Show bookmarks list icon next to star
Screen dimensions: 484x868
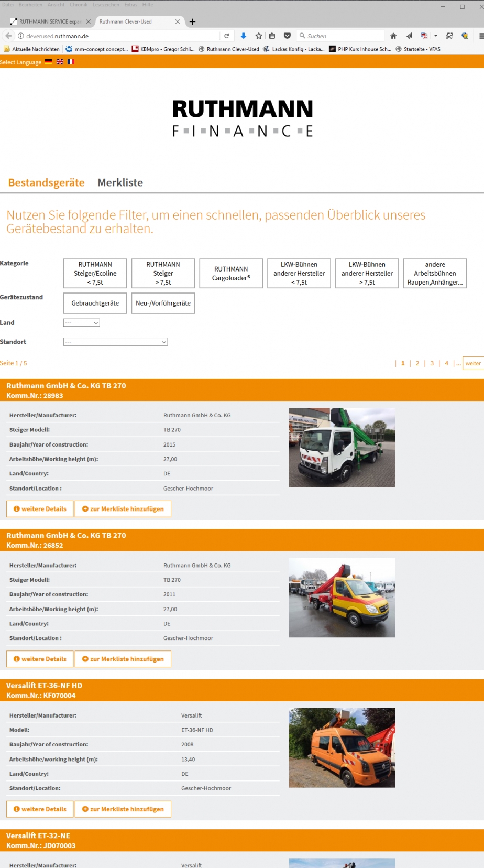pyautogui.click(x=272, y=36)
